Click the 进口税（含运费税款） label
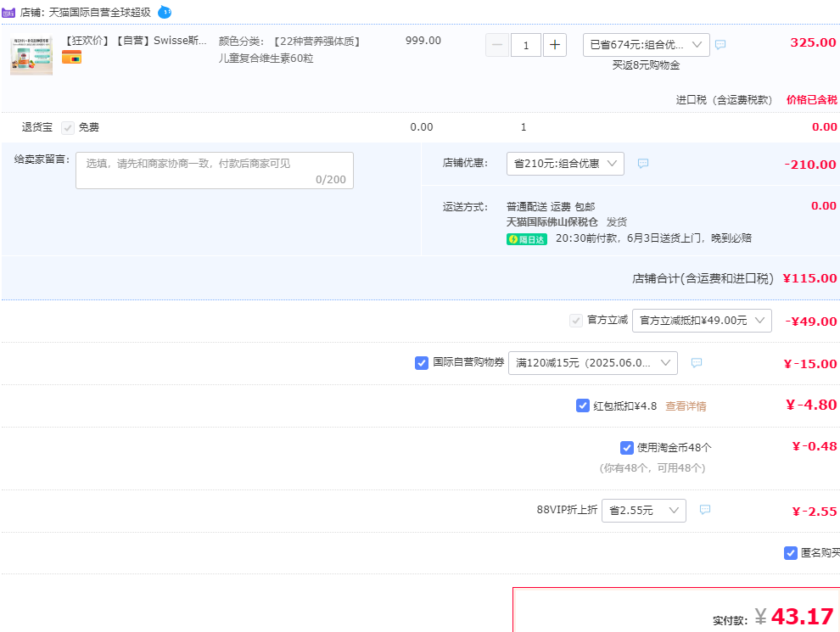This screenshot has width=840, height=632. [724, 99]
